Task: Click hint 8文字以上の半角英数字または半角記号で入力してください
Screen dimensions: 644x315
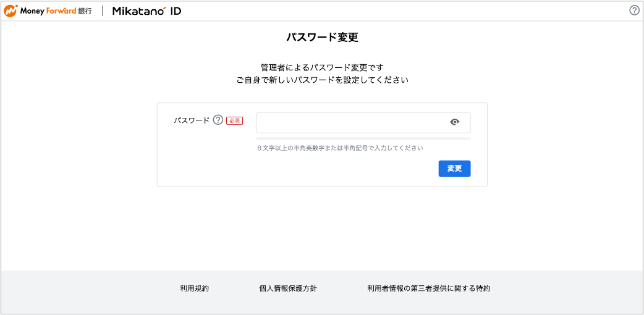Action: (340, 148)
